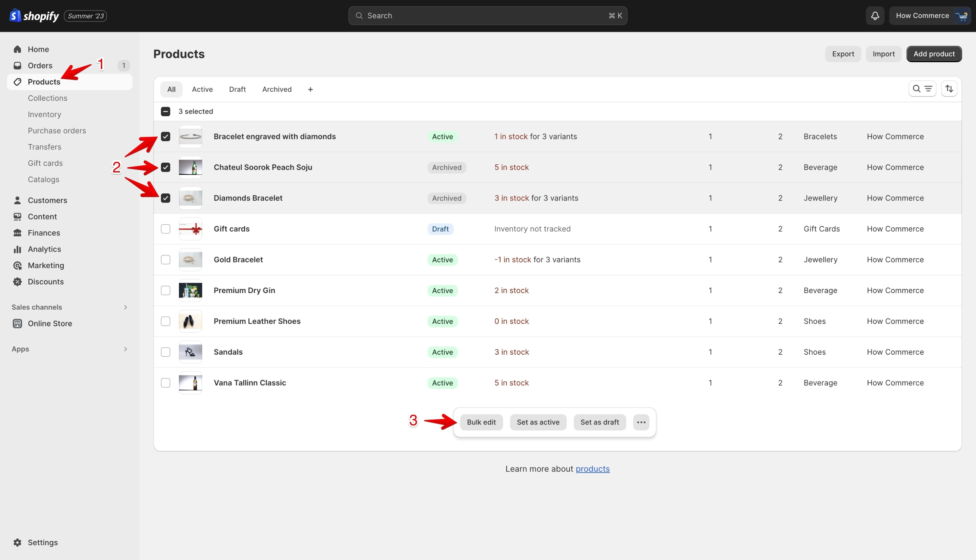Screen dimensions: 976x560
Task: Open Bracelet engraved with diamonds thumbnail
Action: tap(190, 137)
